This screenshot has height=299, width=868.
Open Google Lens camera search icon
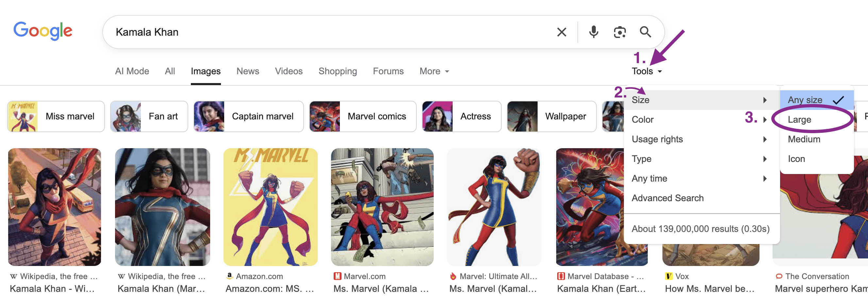[619, 32]
